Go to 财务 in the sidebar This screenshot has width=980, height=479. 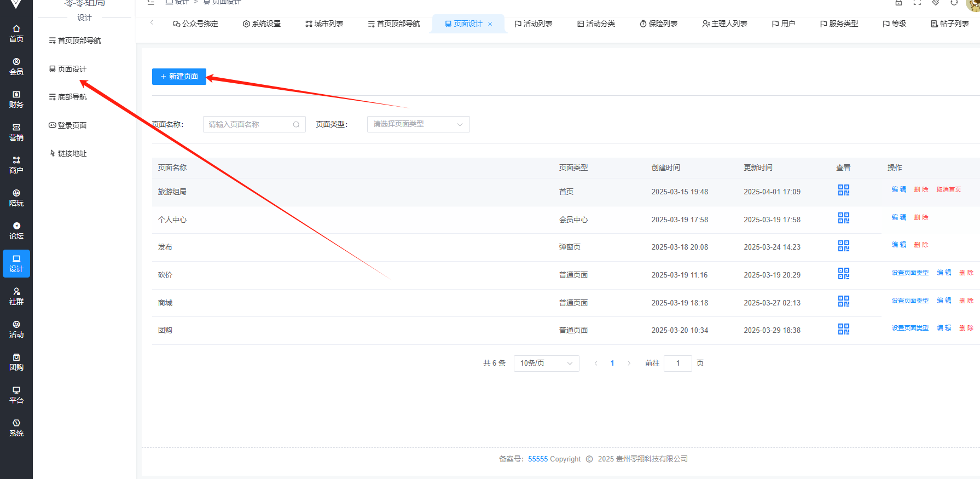[x=16, y=99]
